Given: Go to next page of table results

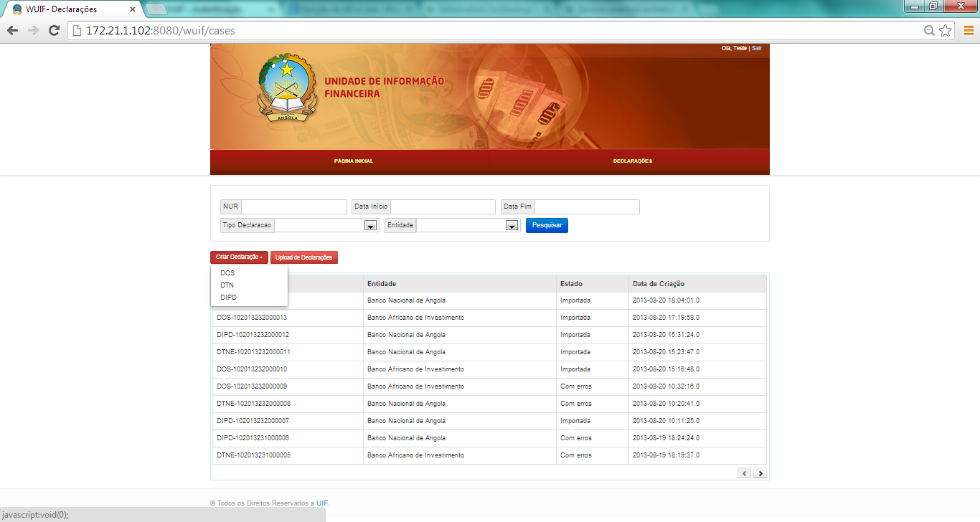Looking at the screenshot, I should 760,473.
